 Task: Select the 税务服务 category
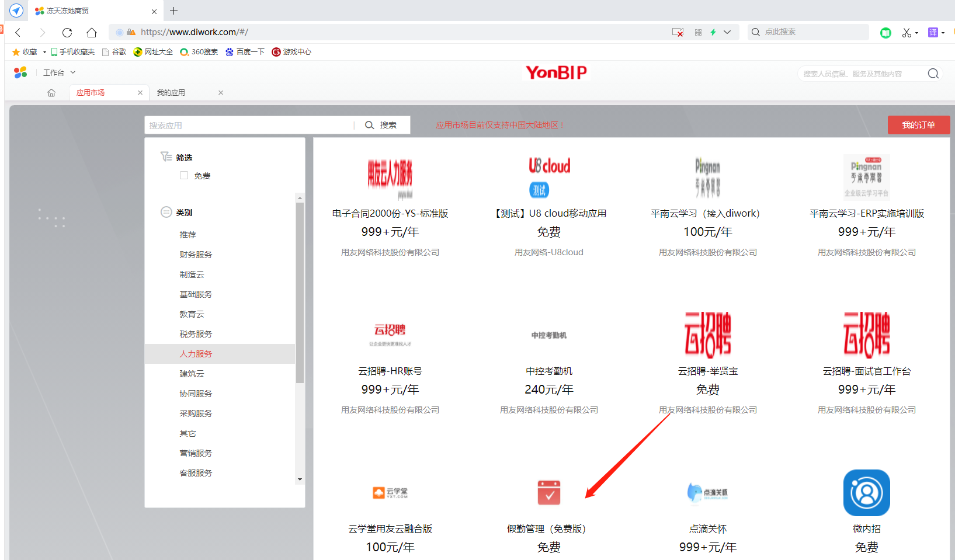click(x=196, y=334)
